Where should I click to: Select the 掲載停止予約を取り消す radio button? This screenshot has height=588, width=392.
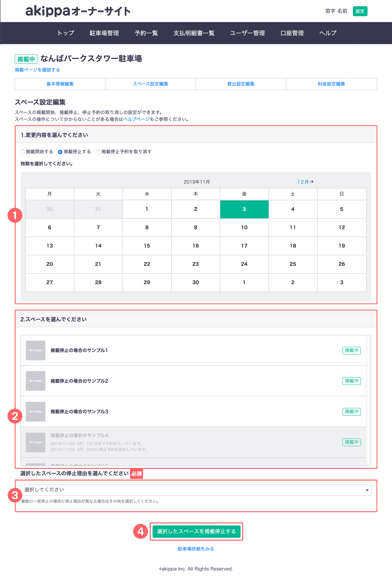coord(98,152)
